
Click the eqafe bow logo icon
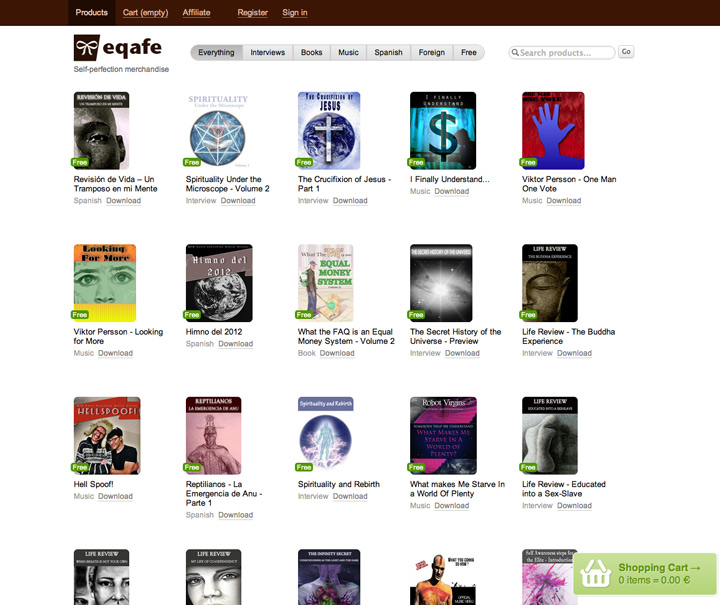[x=87, y=47]
